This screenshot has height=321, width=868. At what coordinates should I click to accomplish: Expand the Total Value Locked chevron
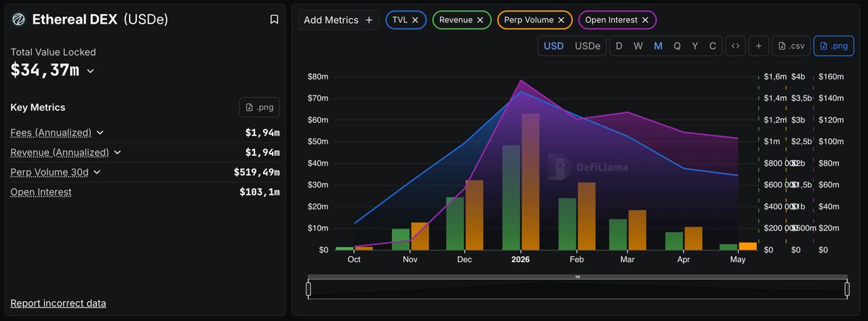[90, 70]
